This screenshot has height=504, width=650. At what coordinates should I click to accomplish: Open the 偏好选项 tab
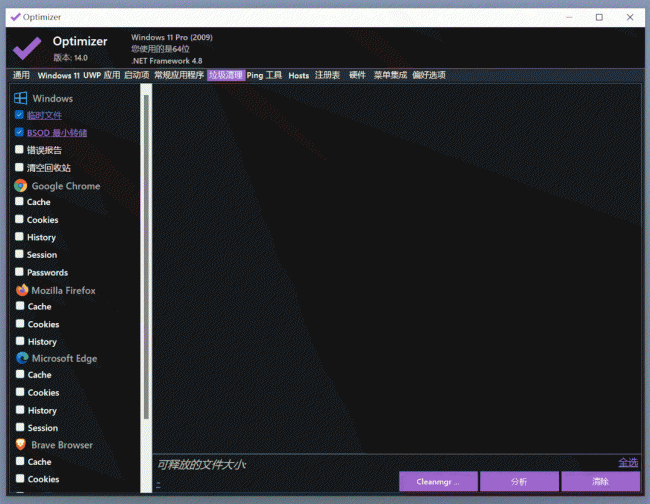click(x=429, y=75)
